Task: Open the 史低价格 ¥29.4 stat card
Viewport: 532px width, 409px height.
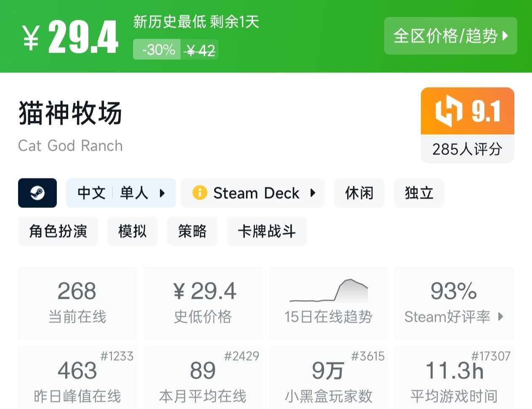Action: 203,303
